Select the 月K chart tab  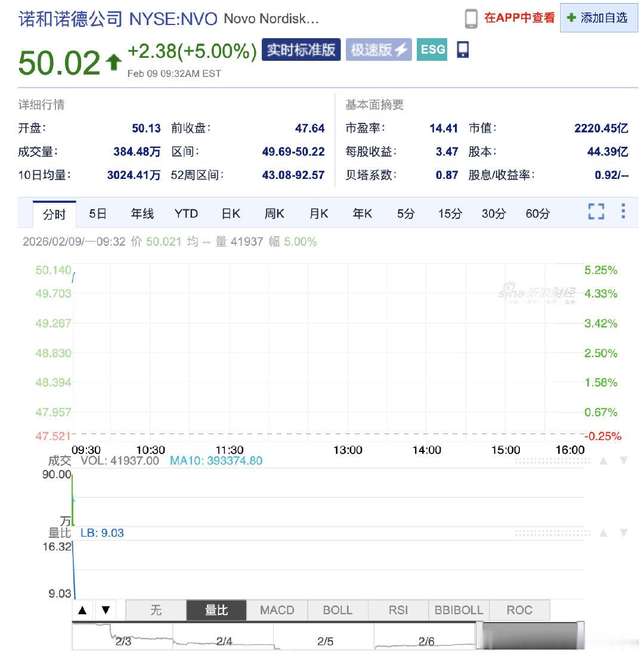(x=319, y=213)
